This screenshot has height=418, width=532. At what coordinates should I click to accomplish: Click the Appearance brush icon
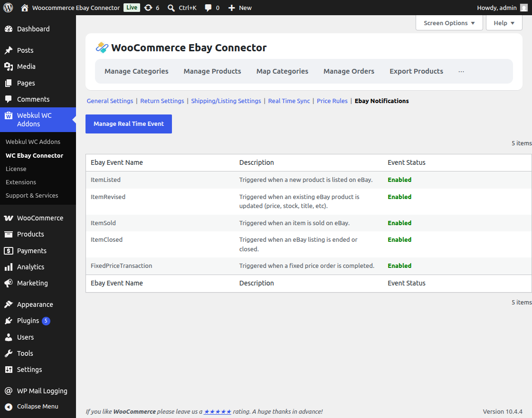click(9, 304)
